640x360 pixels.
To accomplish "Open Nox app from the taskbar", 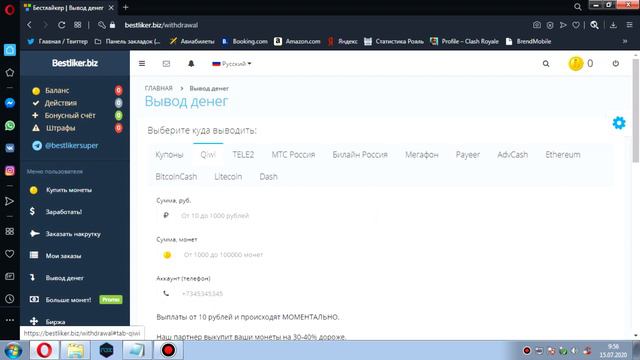I will pyautogui.click(x=107, y=350).
